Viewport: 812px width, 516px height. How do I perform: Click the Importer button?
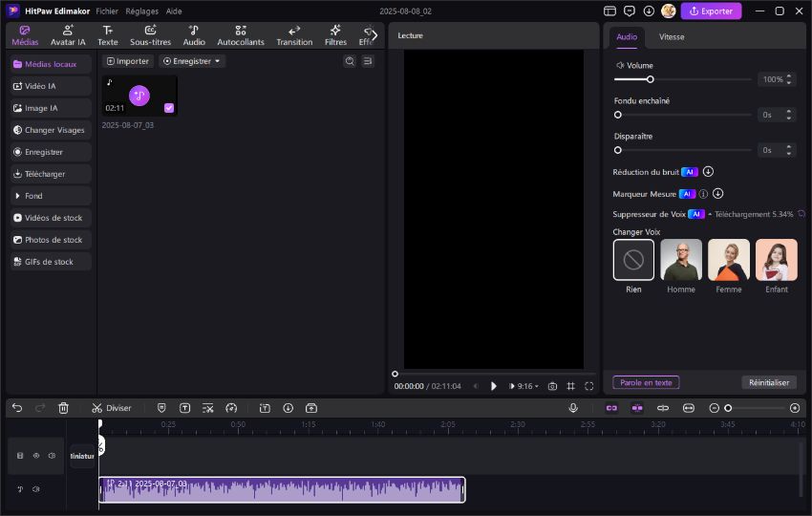[x=128, y=61]
